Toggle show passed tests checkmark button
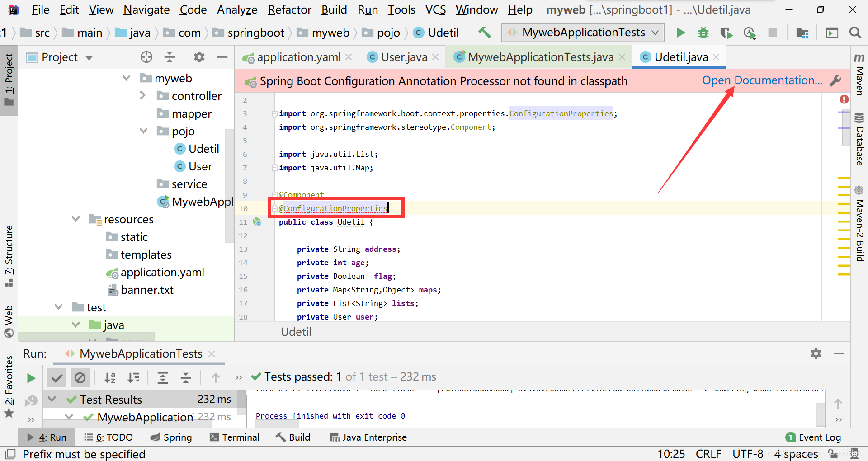Viewport: 868px width, 461px height. [x=57, y=378]
